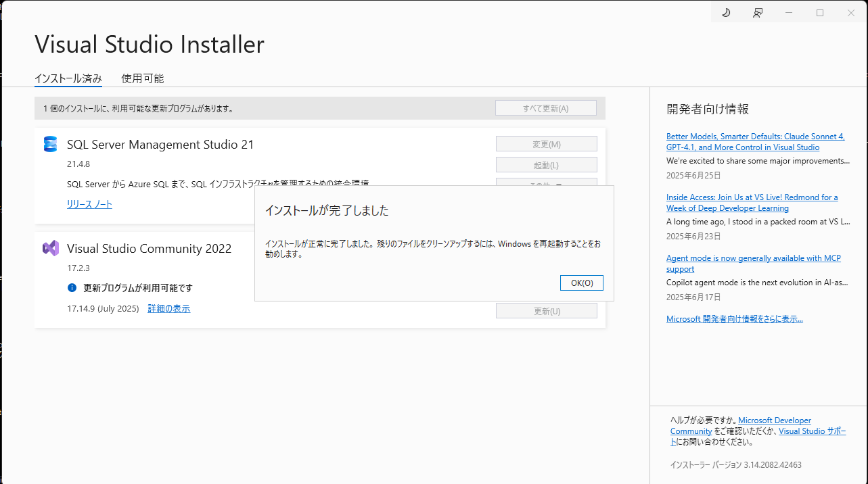Click the すべて更新(A) button
The image size is (868, 484).
545,107
